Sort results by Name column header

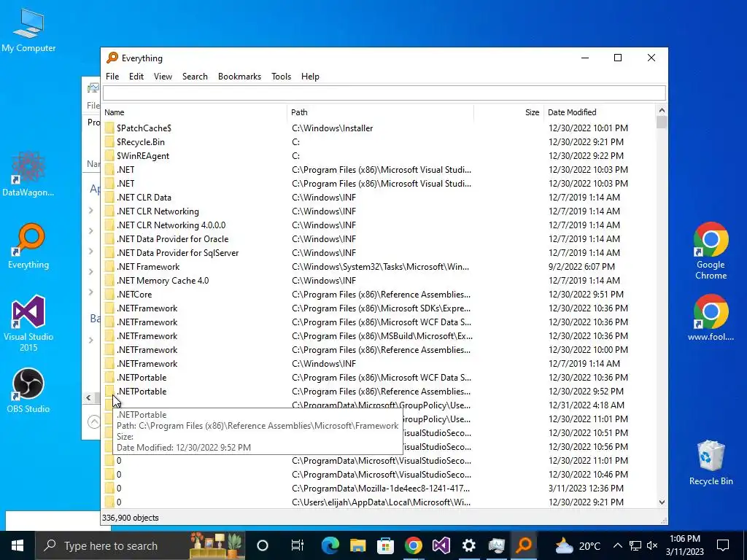pyautogui.click(x=194, y=112)
